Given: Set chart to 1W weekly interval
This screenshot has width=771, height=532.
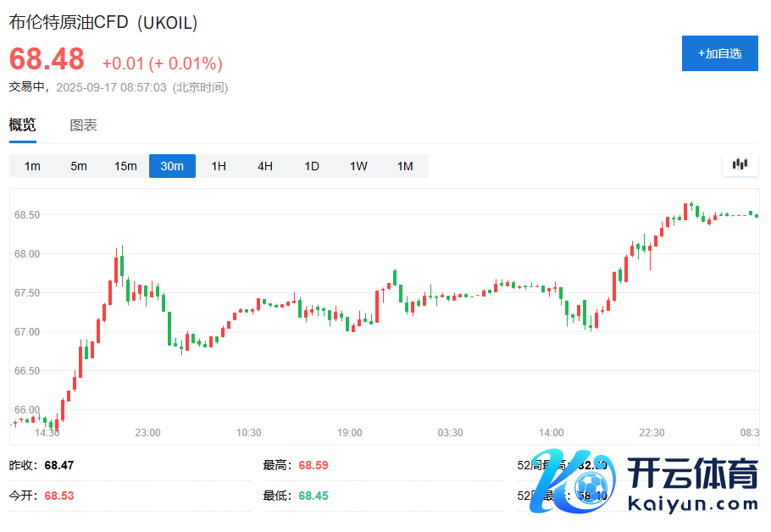Looking at the screenshot, I should (358, 166).
